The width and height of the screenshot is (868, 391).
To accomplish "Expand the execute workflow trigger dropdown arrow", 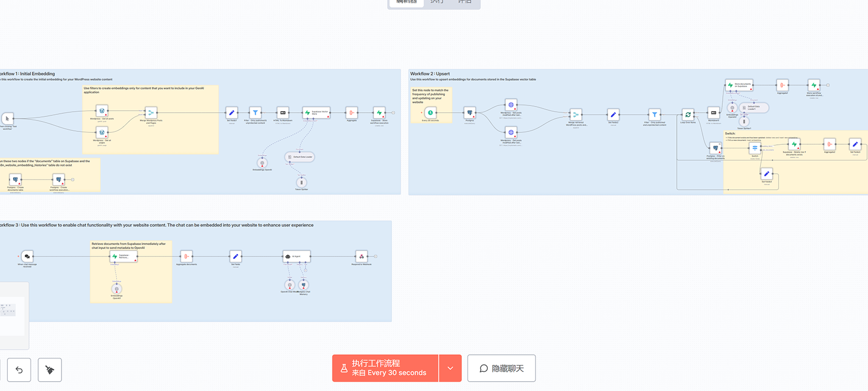I will coord(450,368).
